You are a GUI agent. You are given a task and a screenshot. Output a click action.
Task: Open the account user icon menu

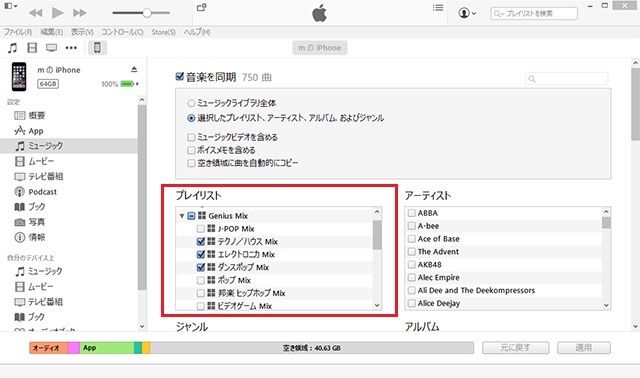[467, 13]
